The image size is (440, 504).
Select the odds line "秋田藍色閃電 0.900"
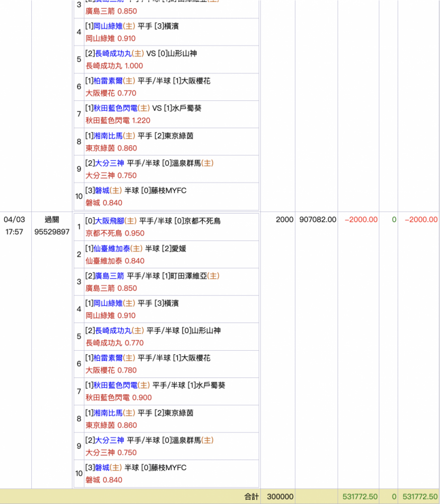click(x=118, y=398)
